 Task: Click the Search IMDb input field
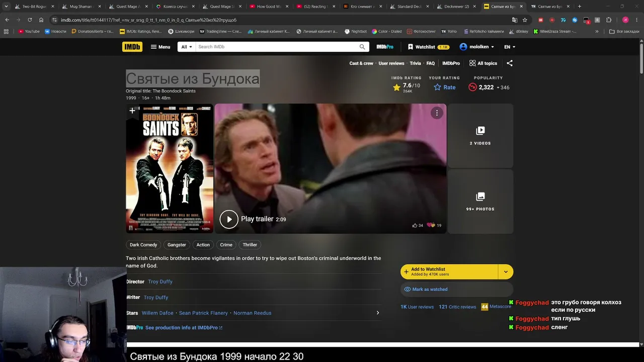tap(277, 47)
